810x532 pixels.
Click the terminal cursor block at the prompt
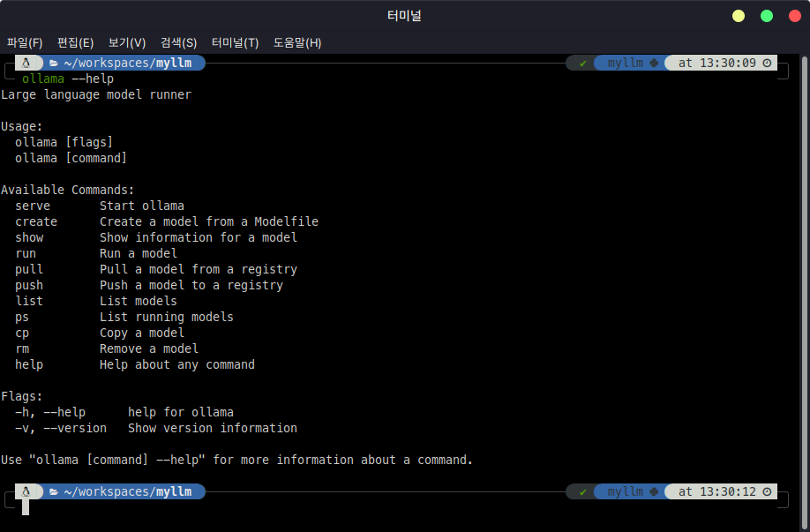click(26, 507)
